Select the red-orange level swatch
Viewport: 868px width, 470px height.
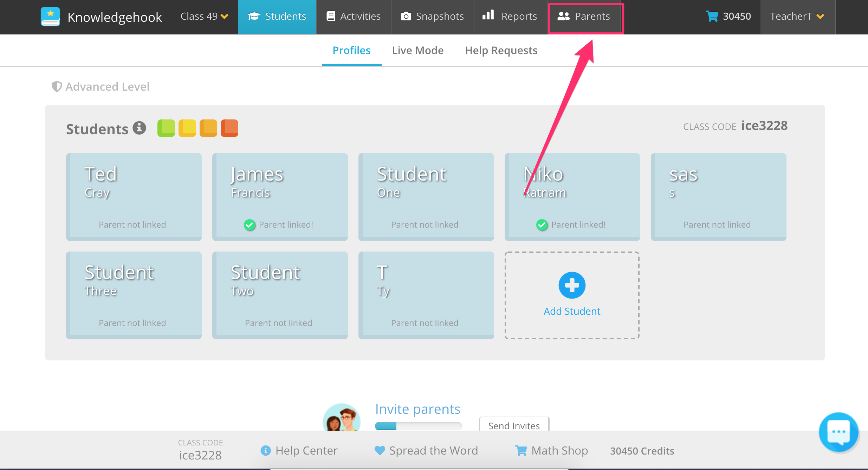(229, 128)
